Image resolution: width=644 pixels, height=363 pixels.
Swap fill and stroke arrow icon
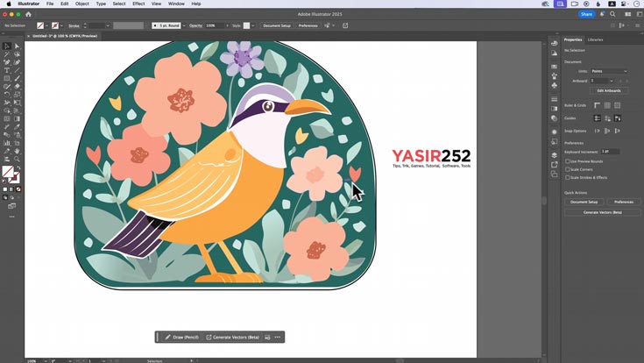(18, 168)
